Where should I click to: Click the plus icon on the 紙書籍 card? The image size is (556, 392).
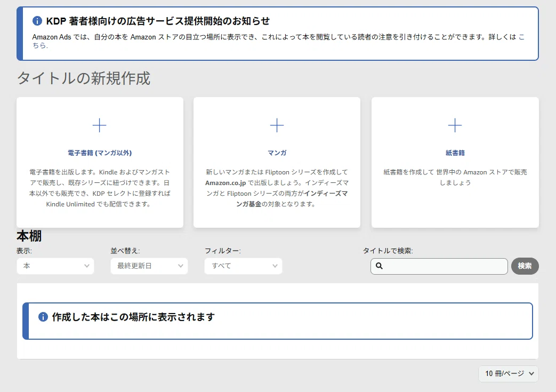(x=455, y=125)
